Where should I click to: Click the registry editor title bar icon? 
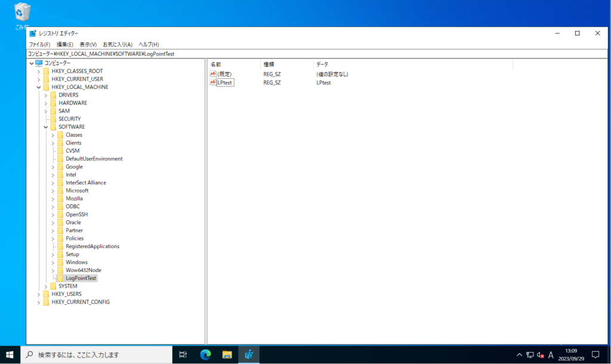coord(33,33)
